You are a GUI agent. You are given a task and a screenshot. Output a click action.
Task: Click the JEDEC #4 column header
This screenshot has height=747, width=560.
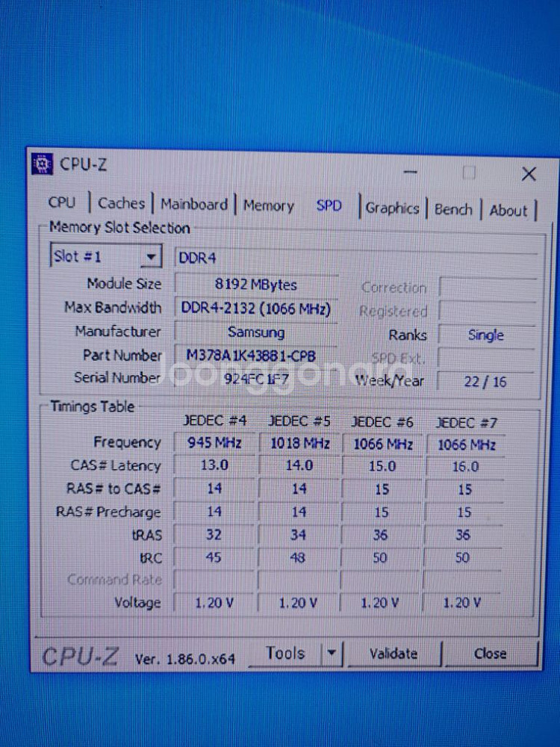215,421
